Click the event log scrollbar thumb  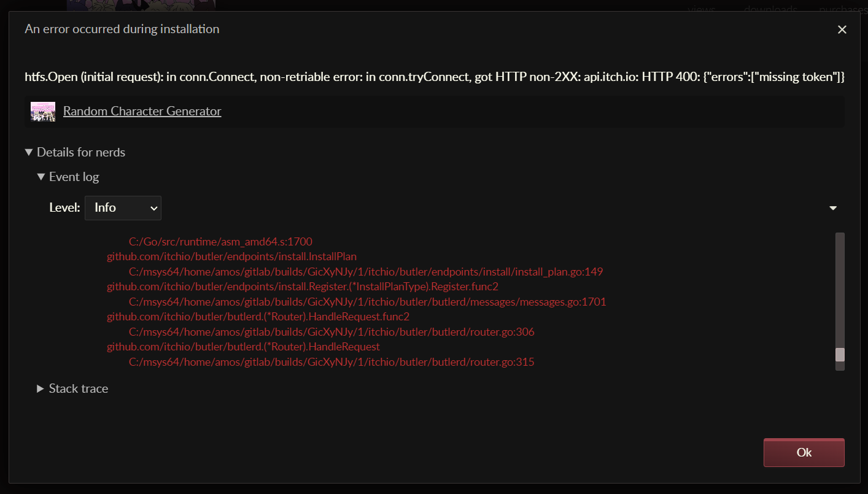tap(840, 355)
